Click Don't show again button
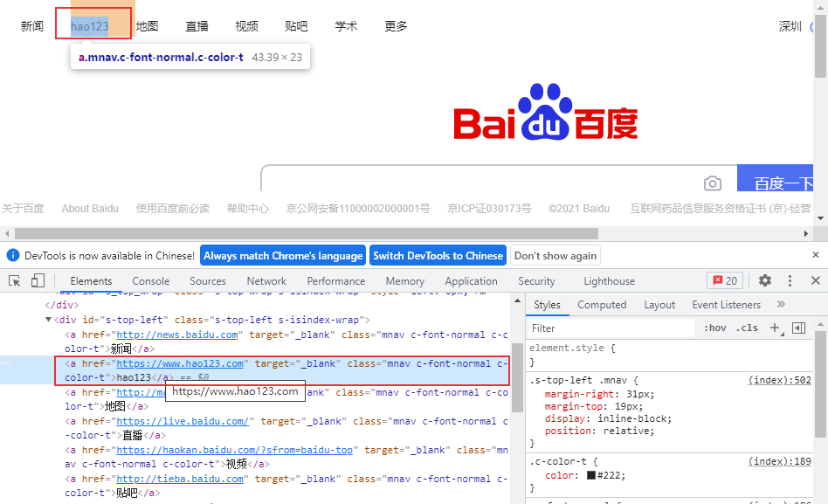Viewport: 828px width, 504px height. point(555,256)
